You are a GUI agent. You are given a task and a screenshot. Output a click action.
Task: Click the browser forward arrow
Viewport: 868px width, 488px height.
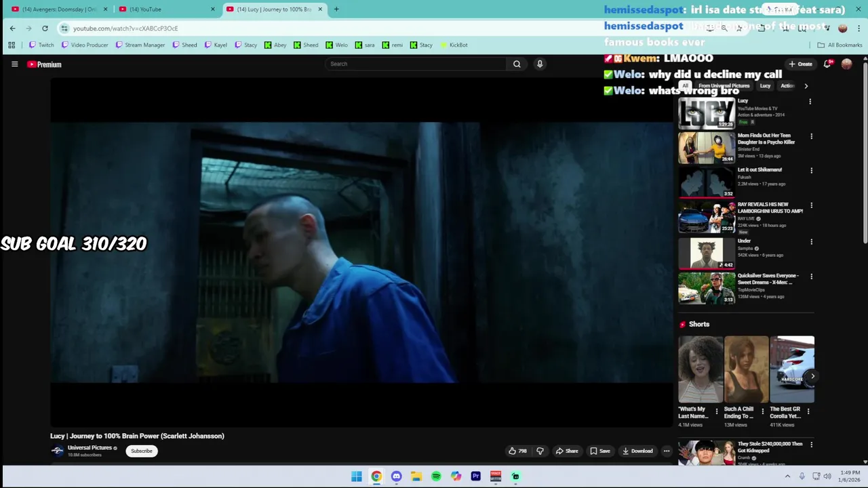(x=28, y=28)
